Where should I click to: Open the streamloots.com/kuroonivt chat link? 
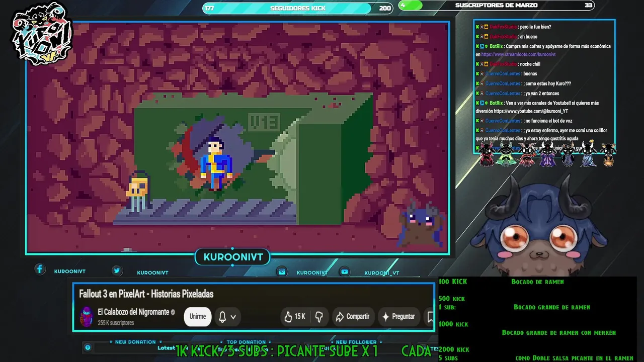518,54
